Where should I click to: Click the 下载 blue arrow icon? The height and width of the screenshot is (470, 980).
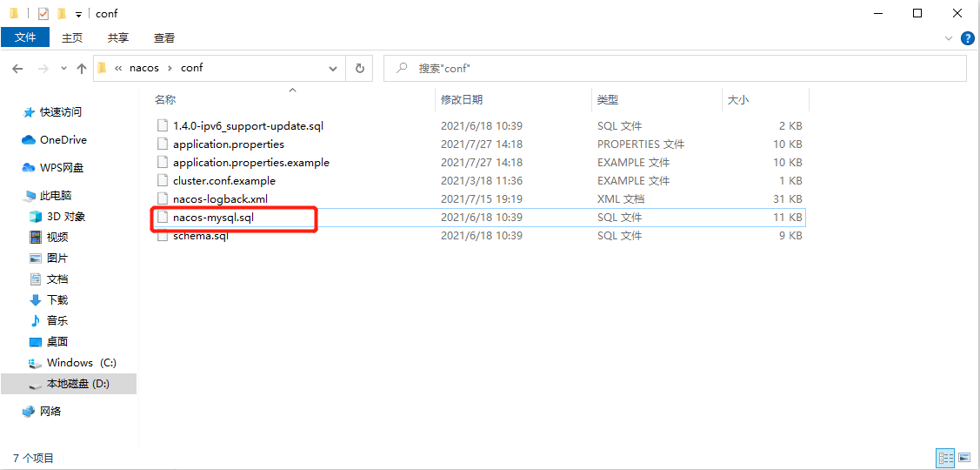tap(36, 300)
